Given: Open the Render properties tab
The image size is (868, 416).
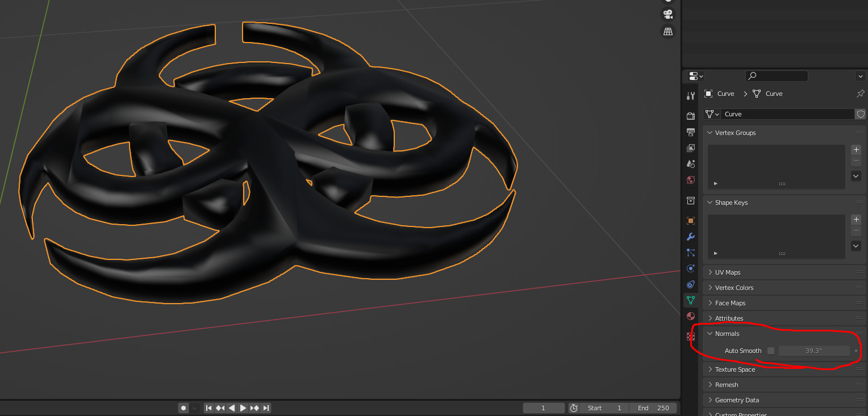Looking at the screenshot, I should (691, 116).
